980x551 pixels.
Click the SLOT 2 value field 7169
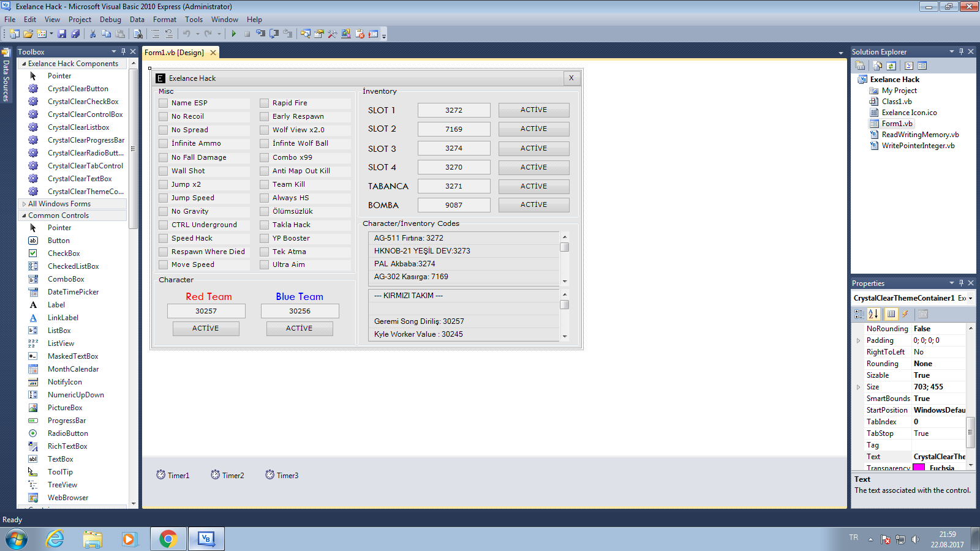pyautogui.click(x=454, y=129)
